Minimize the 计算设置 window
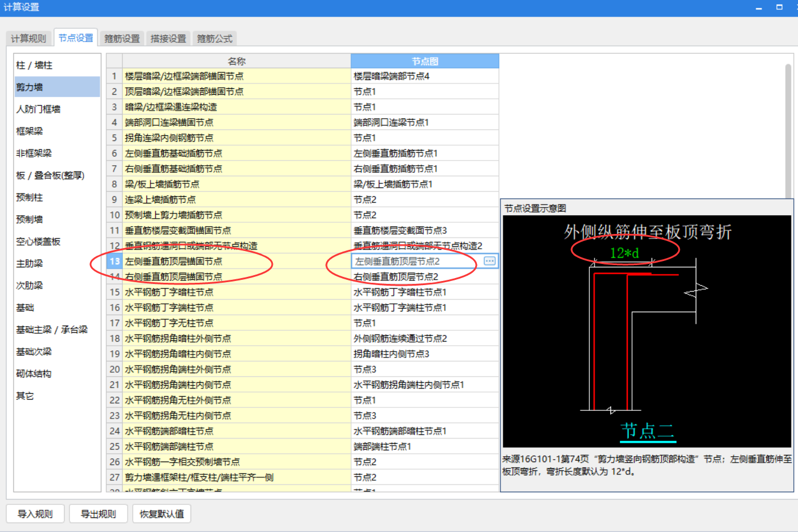The image size is (798, 532). point(759,8)
